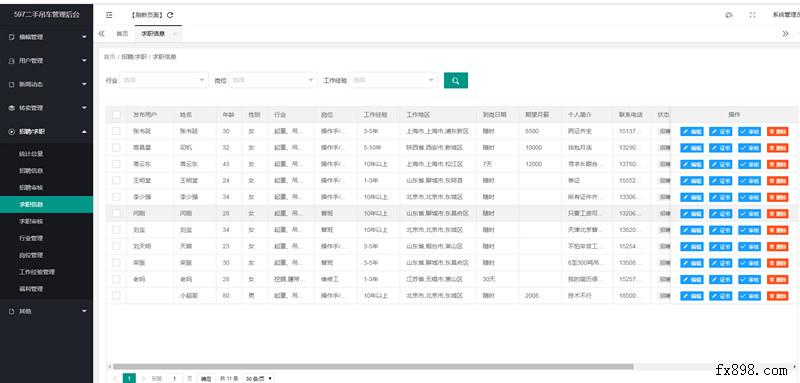
Task: Click 删除 delete for phone 18500 row
Action: [777, 296]
